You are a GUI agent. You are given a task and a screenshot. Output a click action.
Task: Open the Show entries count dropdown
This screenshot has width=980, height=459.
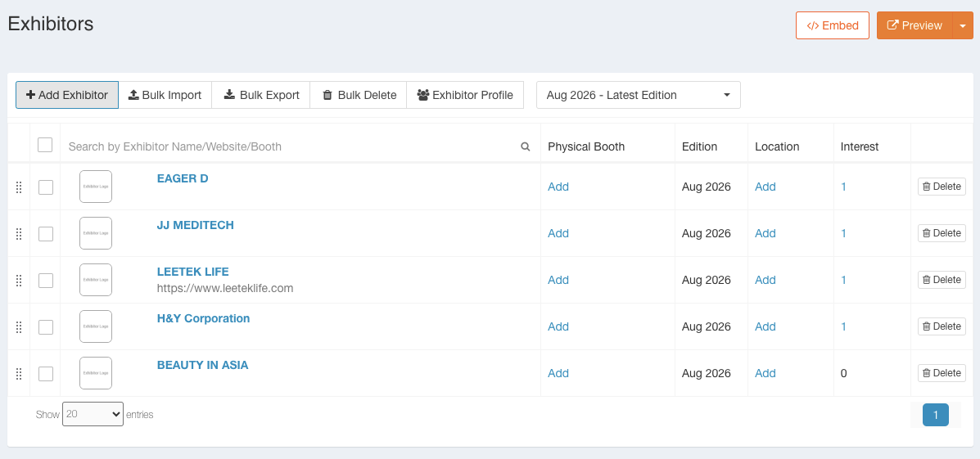tap(93, 414)
